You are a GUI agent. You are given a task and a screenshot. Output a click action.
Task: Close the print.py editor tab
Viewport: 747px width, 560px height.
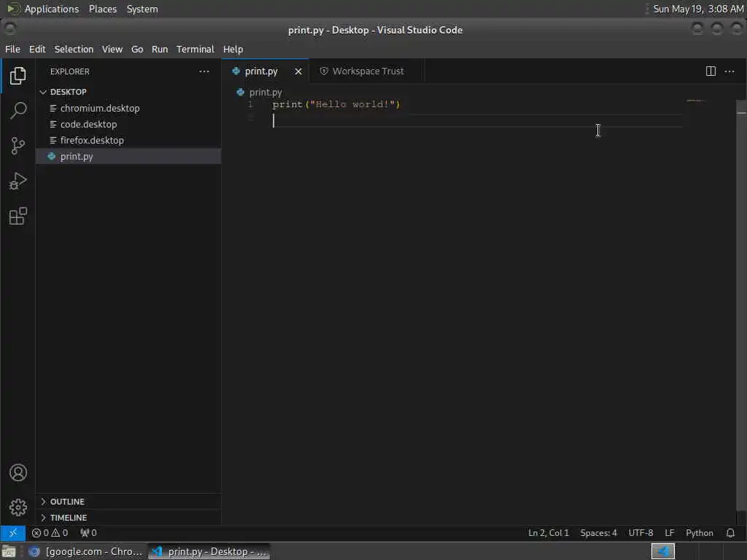click(298, 71)
